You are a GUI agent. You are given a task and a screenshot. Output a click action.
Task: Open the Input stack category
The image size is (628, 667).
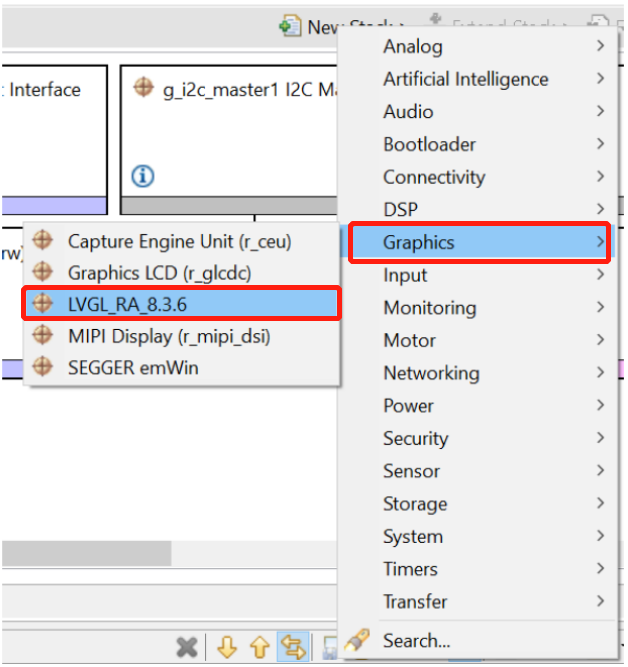(478, 275)
